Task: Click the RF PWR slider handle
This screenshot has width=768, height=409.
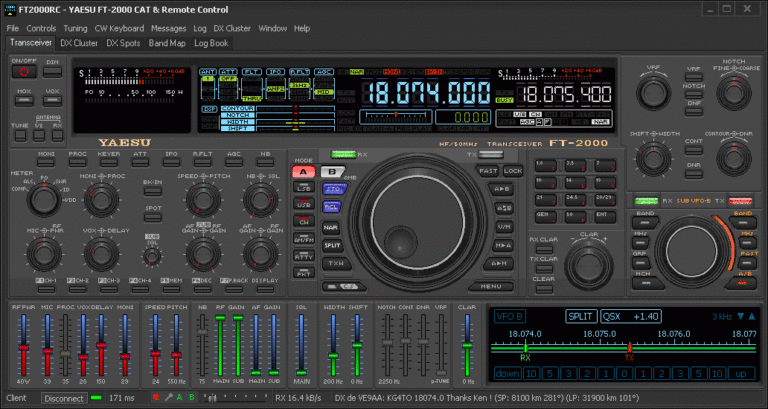Action: click(x=23, y=348)
